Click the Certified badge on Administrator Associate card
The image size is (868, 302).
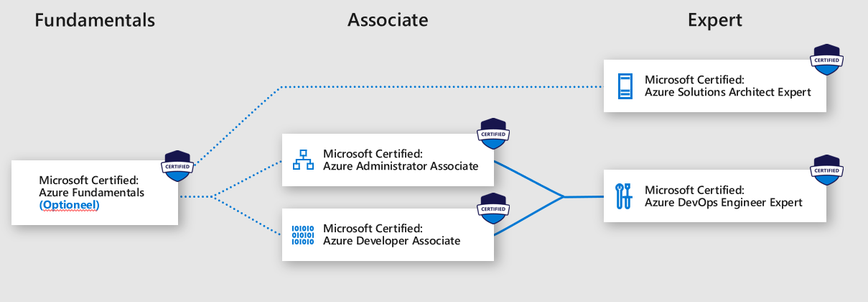[x=493, y=134]
